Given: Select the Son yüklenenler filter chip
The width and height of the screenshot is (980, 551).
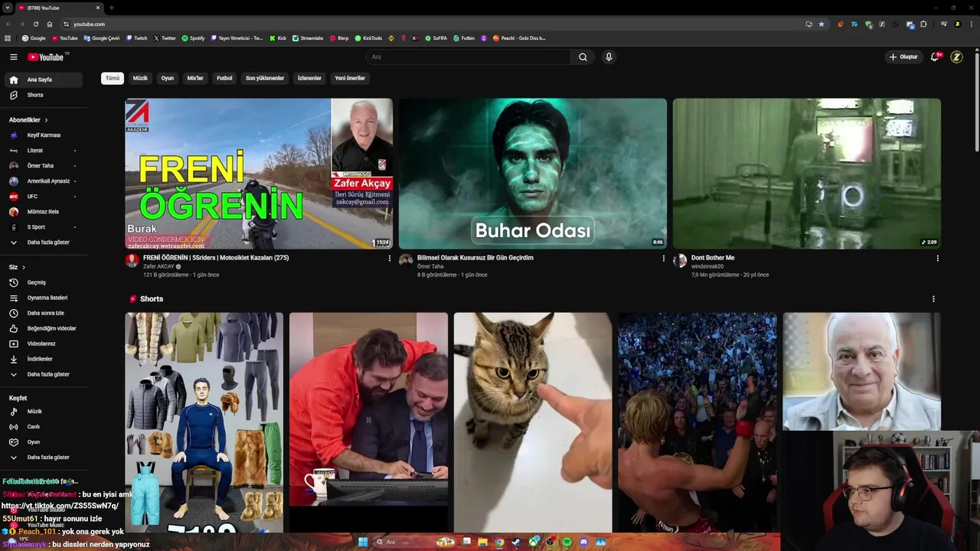Looking at the screenshot, I should 265,78.
